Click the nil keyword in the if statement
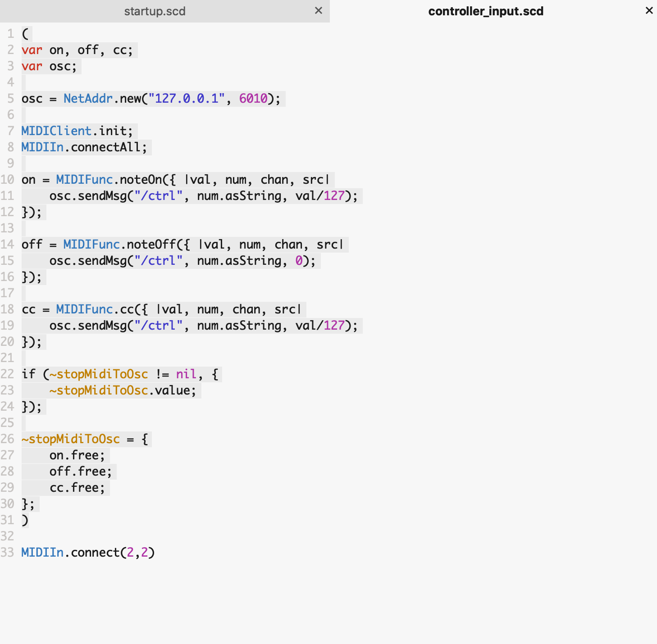The width and height of the screenshot is (657, 644). click(186, 374)
